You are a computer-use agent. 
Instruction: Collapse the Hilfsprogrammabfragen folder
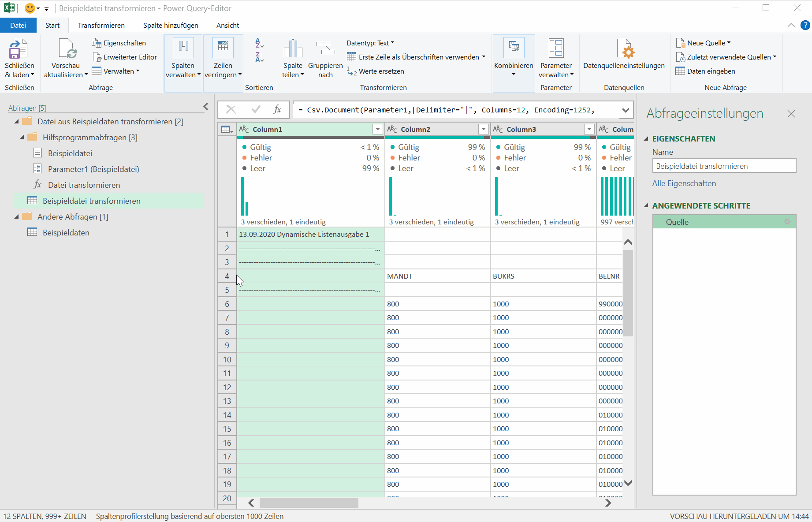click(x=22, y=138)
